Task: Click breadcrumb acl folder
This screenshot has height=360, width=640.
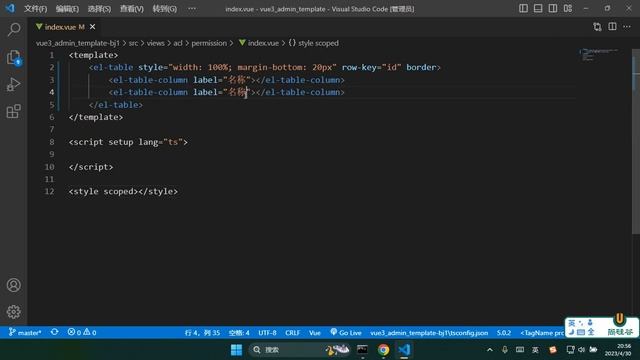Action: coord(178,43)
